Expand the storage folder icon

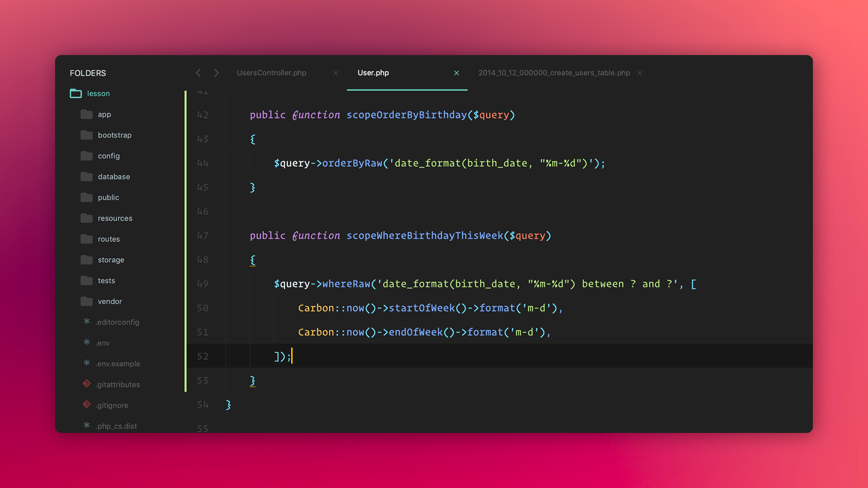(86, 259)
